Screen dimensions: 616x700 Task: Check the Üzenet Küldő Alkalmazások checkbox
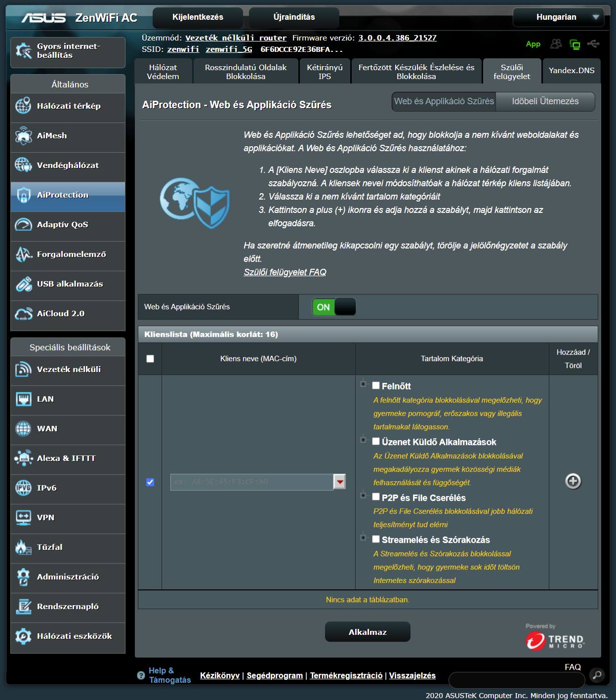376,441
